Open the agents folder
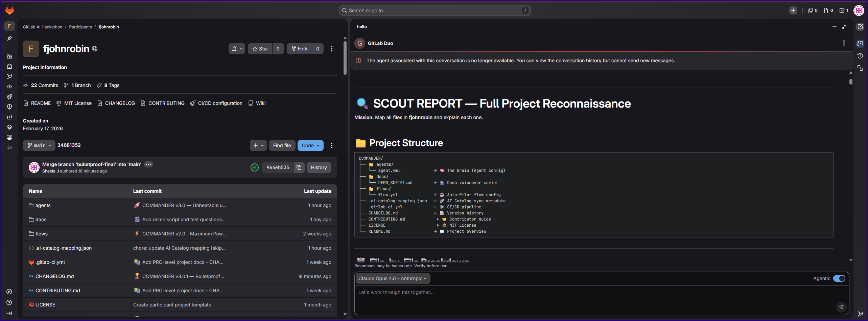868x321 pixels. [x=43, y=205]
